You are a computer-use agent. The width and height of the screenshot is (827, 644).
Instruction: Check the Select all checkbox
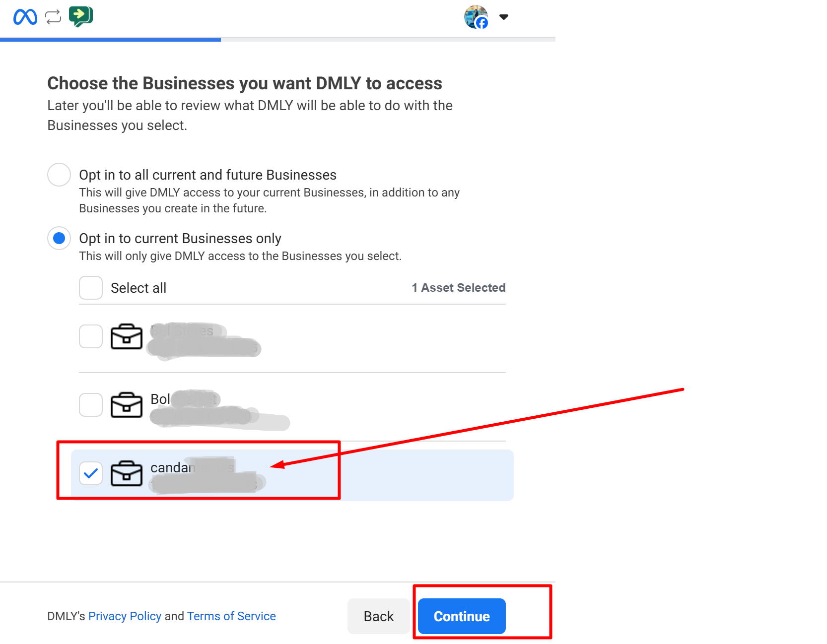coord(91,288)
